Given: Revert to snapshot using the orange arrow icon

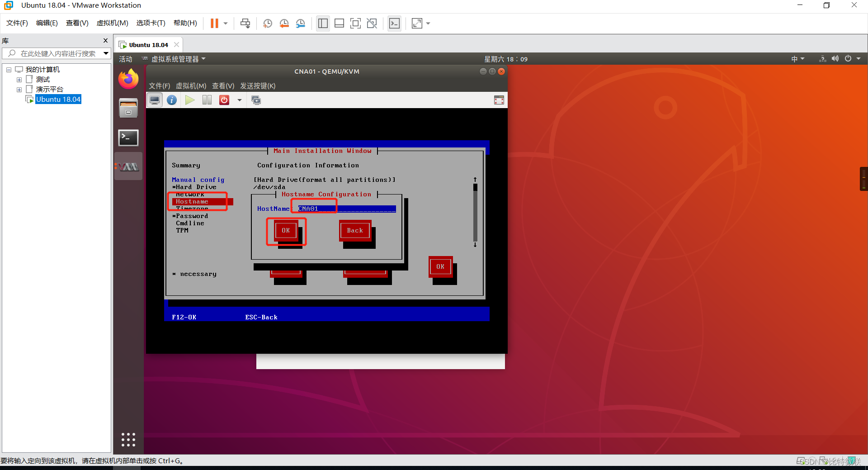Looking at the screenshot, I should click(x=284, y=23).
